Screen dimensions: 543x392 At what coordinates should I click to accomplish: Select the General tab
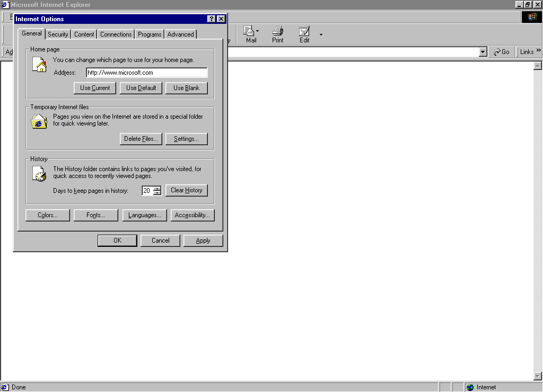click(31, 33)
